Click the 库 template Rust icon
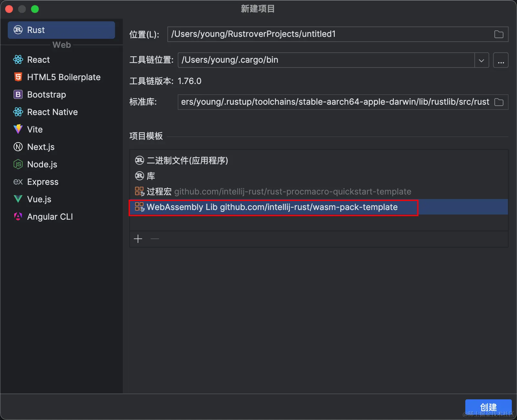Screen dimensions: 517x420 (140, 176)
